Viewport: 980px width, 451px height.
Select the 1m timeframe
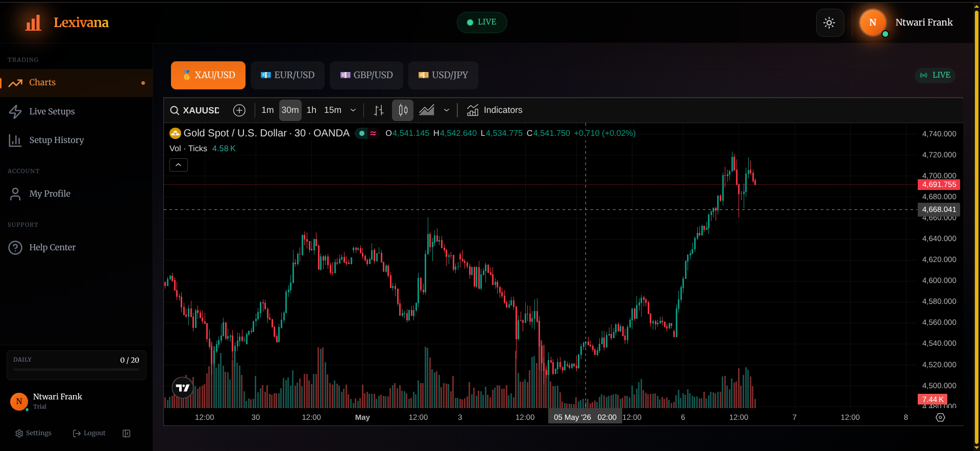click(267, 110)
